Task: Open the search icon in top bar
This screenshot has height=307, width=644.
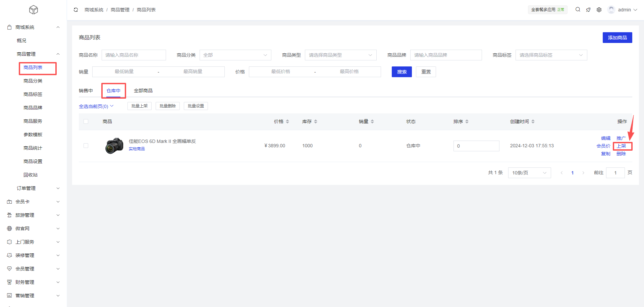Action: (x=578, y=10)
